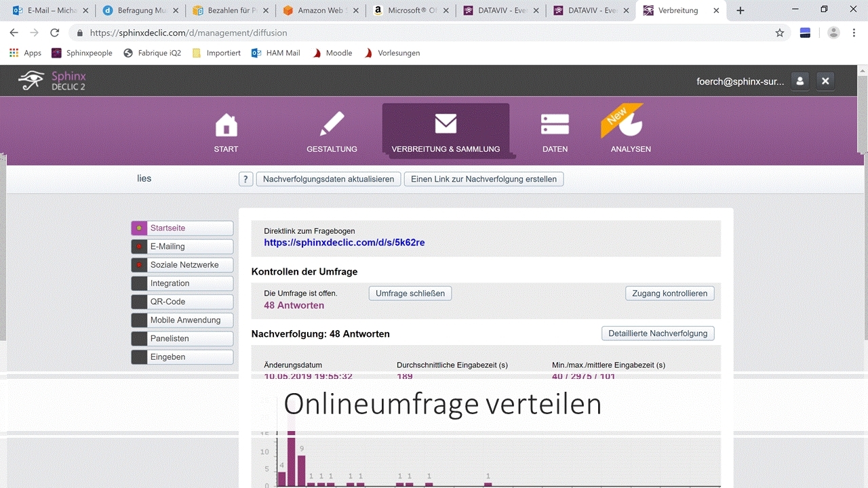The height and width of the screenshot is (488, 868).
Task: Click the 'Nachverfolgung: 48 Antworten' heading
Action: pyautogui.click(x=320, y=334)
